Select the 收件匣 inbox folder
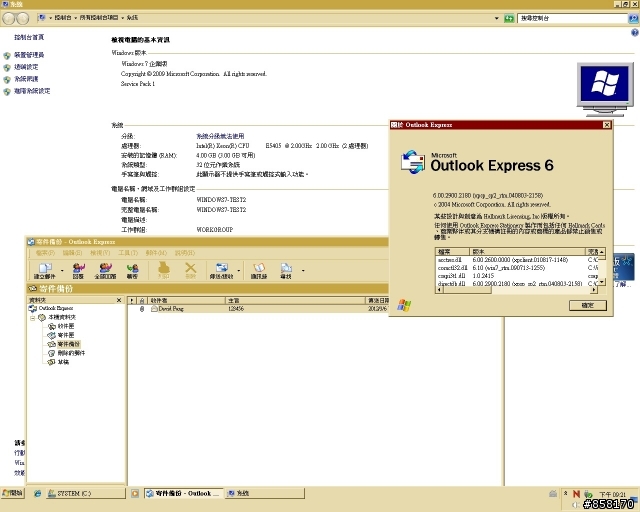The image size is (640, 512). 61,326
